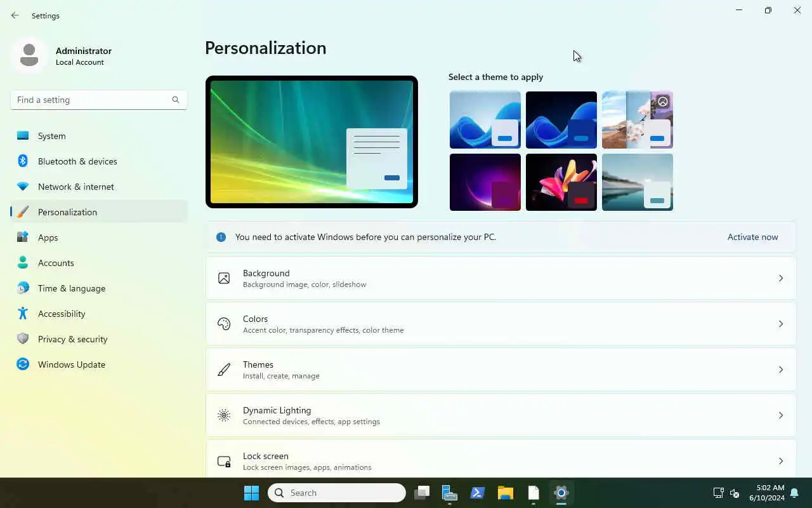Click the Bluetooth icon in sidebar
Image resolution: width=812 pixels, height=508 pixels.
[23, 161]
